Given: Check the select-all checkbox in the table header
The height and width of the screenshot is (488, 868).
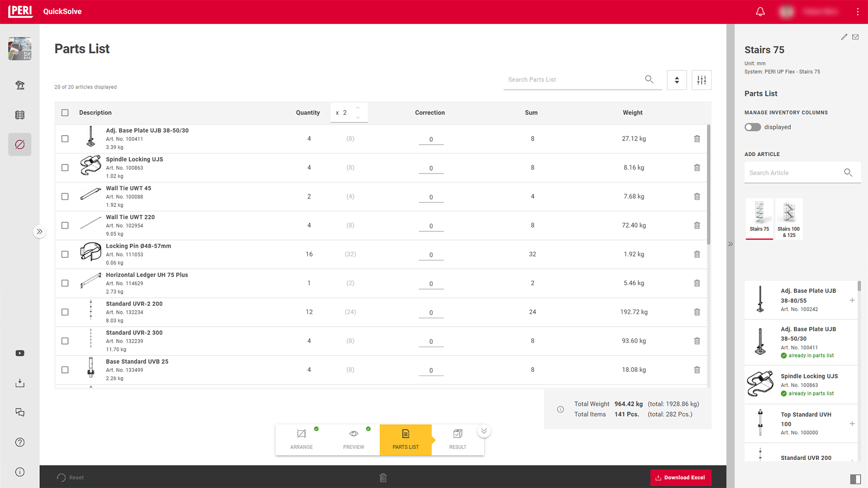Looking at the screenshot, I should tap(65, 113).
